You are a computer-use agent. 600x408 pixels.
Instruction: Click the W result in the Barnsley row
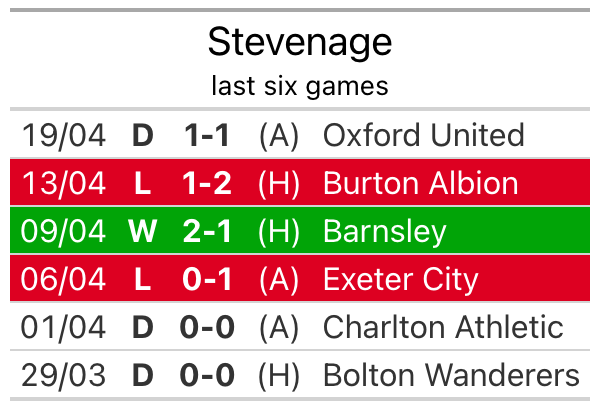coord(143,231)
